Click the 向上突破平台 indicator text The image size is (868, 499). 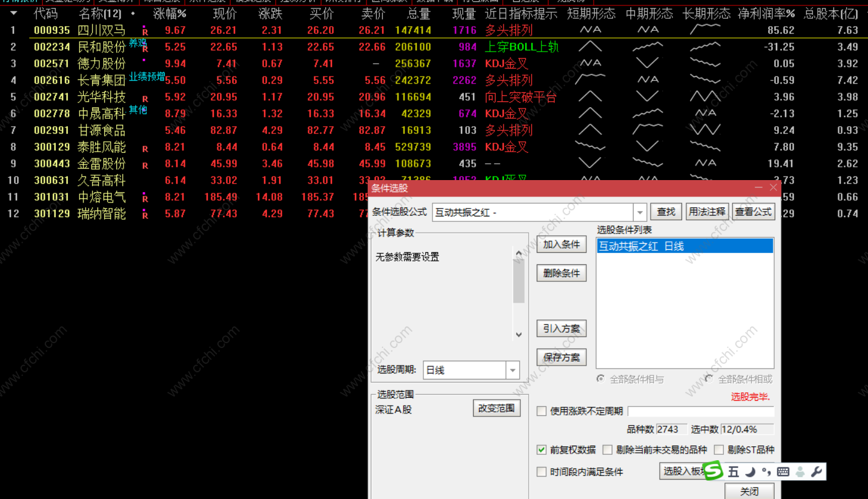tap(521, 97)
